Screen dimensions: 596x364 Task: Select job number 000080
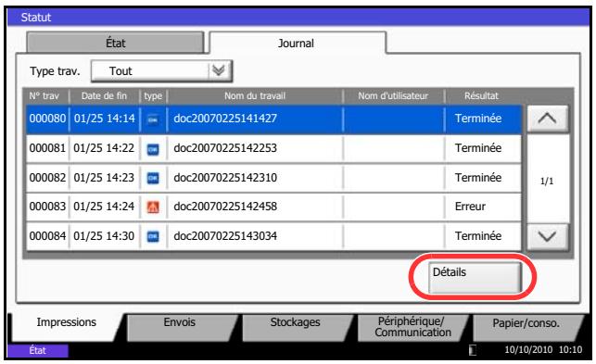[x=47, y=119]
